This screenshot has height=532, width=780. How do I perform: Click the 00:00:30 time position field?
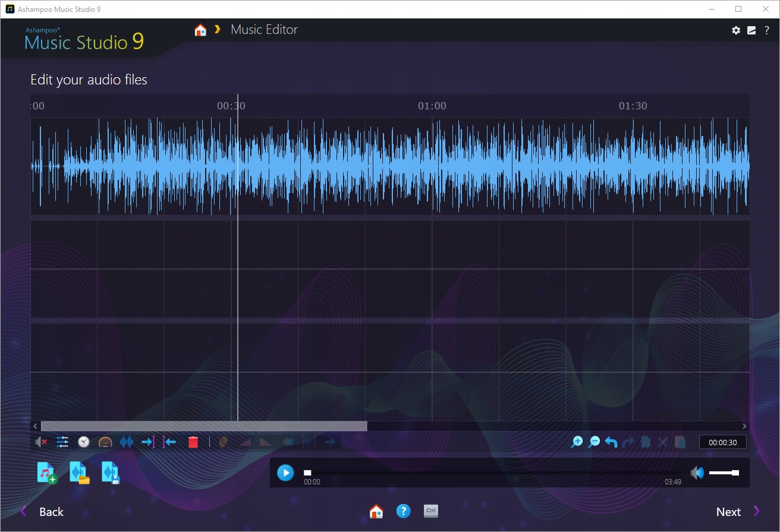pyautogui.click(x=722, y=442)
